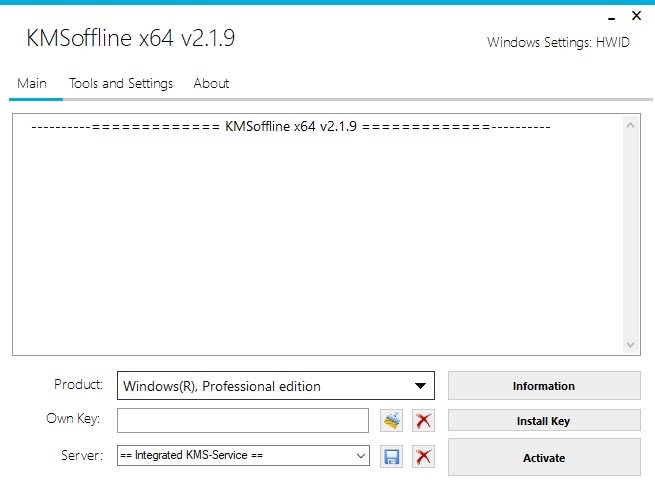Click the log scrollbar down arrow
This screenshot has height=491, width=655.
[631, 344]
